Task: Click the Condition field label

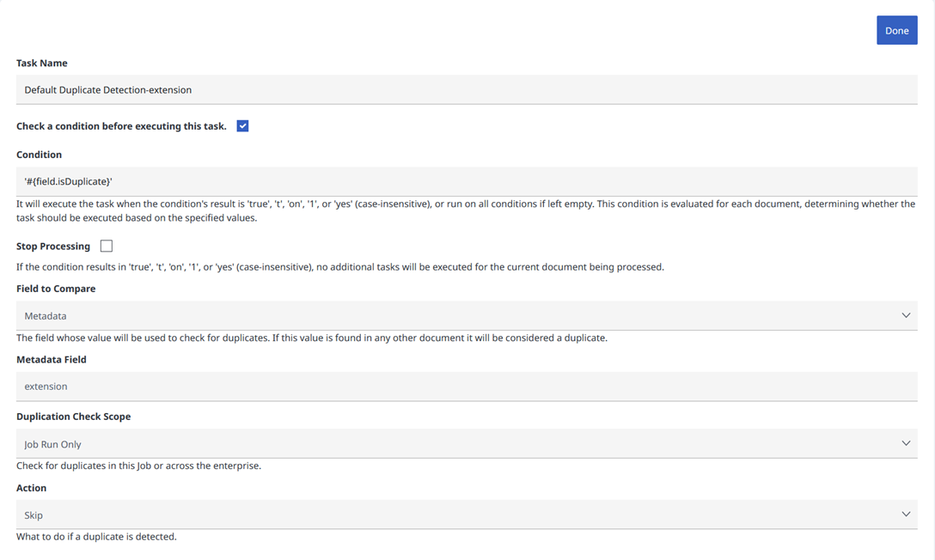Action: pyautogui.click(x=39, y=155)
